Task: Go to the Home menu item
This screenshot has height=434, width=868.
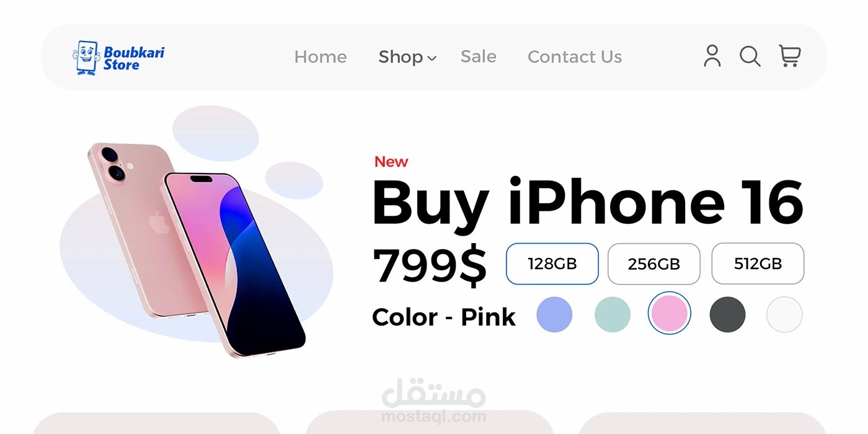Action: click(321, 57)
